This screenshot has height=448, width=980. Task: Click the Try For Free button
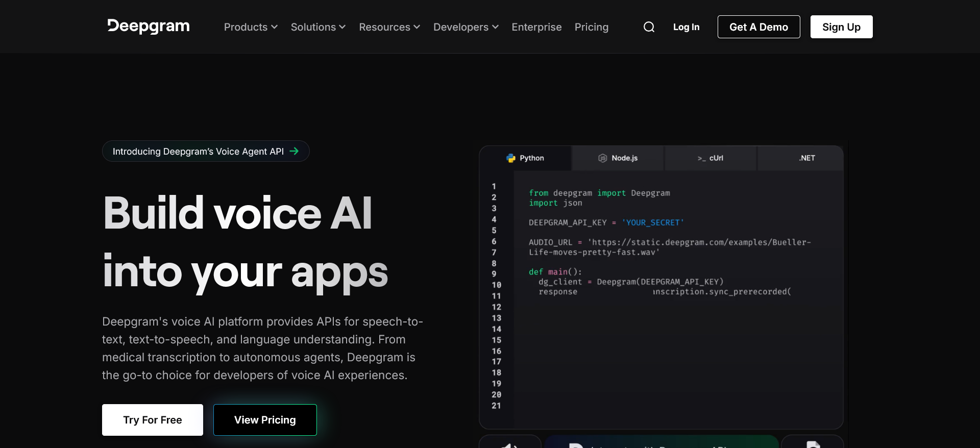click(x=153, y=420)
